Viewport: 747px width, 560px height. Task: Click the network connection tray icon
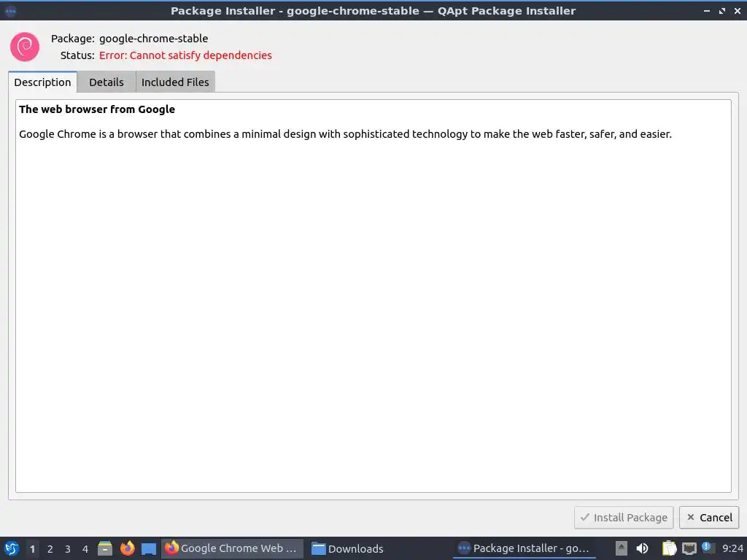pos(689,548)
